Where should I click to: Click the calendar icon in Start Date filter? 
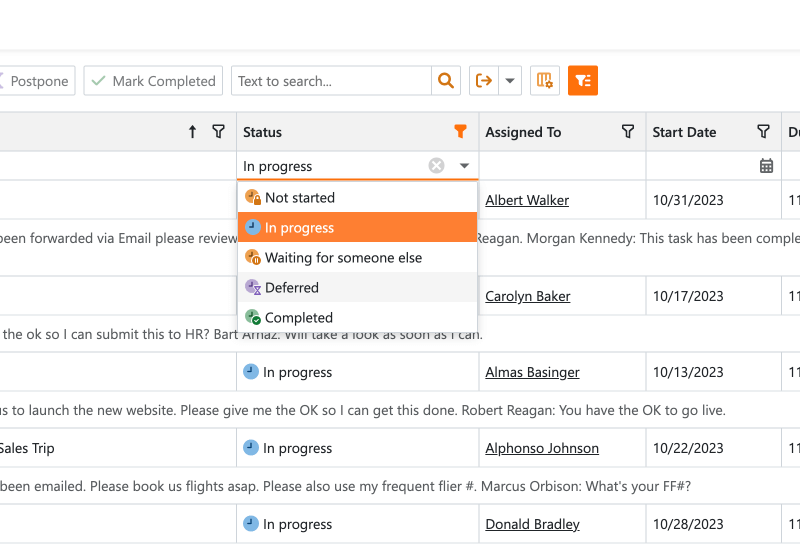[766, 166]
